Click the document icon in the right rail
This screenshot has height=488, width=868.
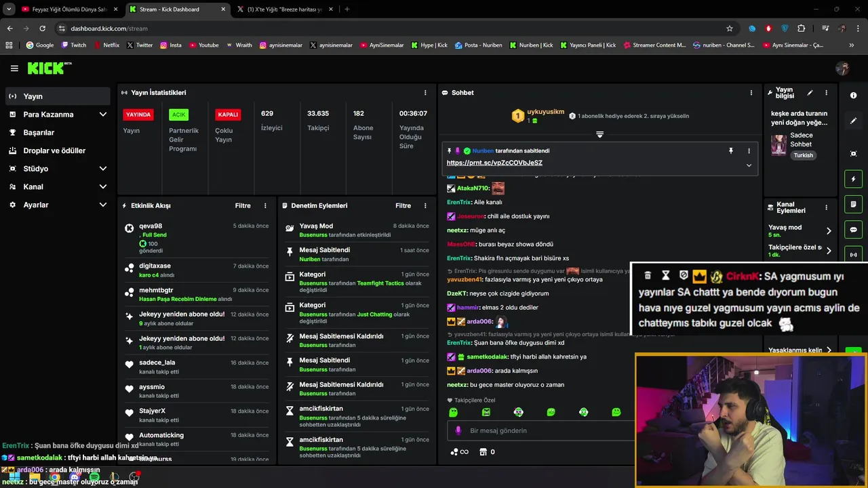click(x=853, y=204)
